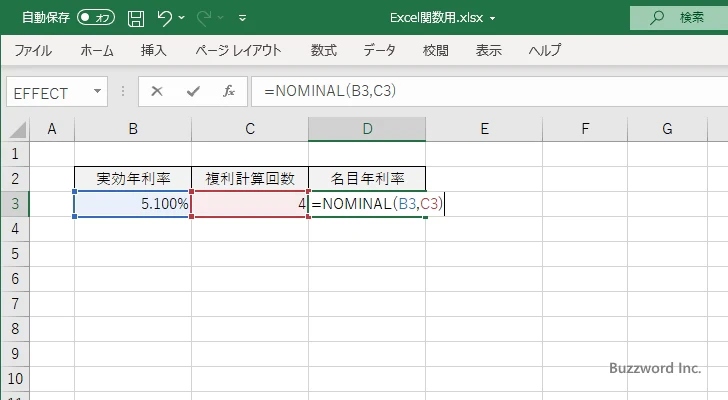Open the Undo history dropdown arrow
The height and width of the screenshot is (400, 728).
click(182, 18)
